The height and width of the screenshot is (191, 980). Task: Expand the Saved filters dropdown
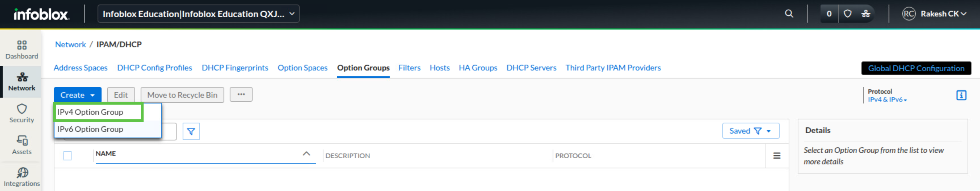click(750, 131)
